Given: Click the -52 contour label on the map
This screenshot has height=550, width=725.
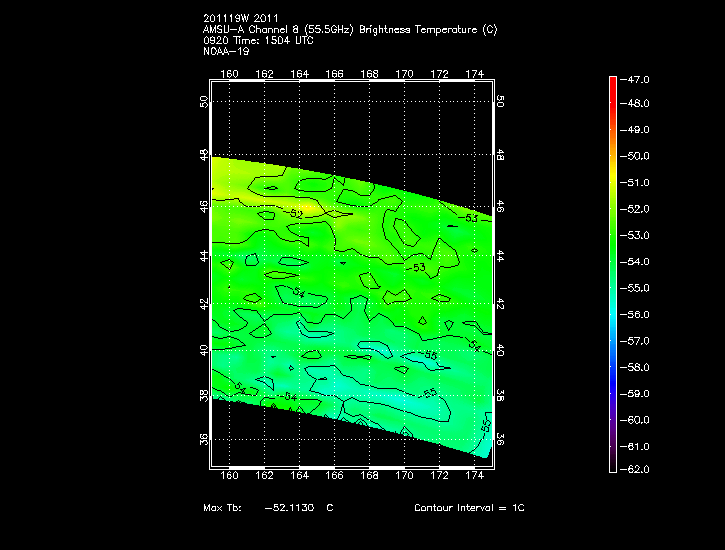Looking at the screenshot, I should [x=296, y=214].
